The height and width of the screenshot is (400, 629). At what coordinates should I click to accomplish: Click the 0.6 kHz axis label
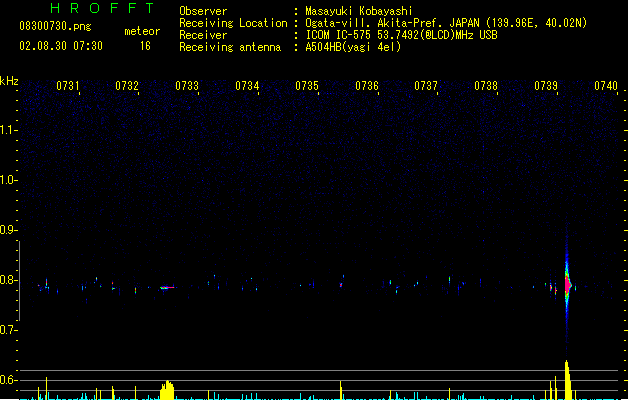tap(8, 380)
